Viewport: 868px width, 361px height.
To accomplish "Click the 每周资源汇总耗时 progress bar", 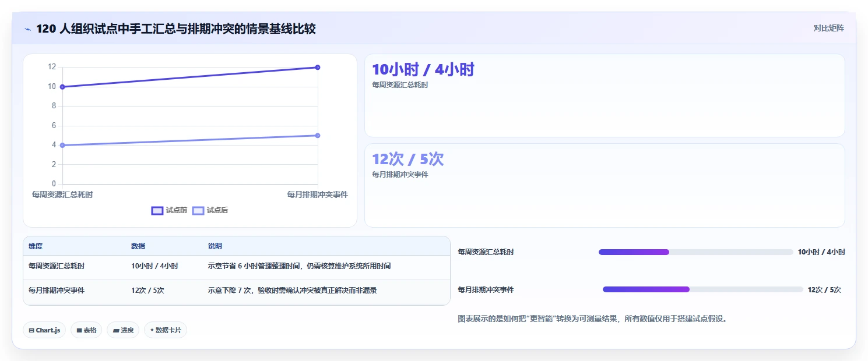I will [x=695, y=252].
